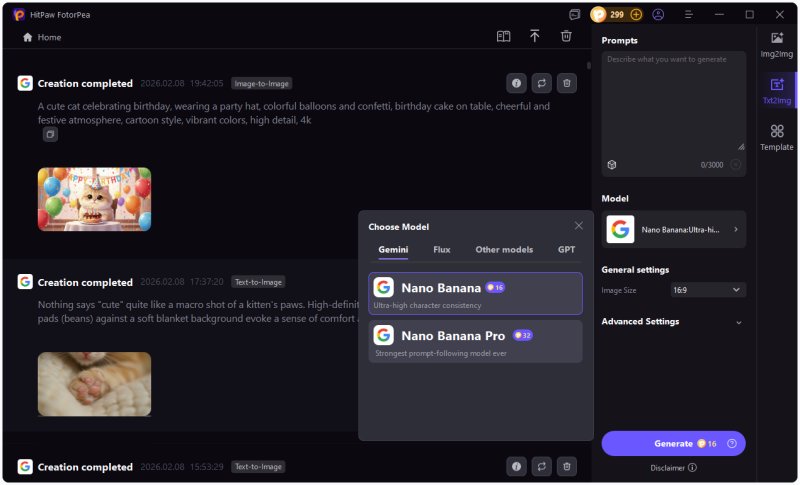Click the inspiration cube icon in Prompts box
The width and height of the screenshot is (800, 485).
point(612,164)
